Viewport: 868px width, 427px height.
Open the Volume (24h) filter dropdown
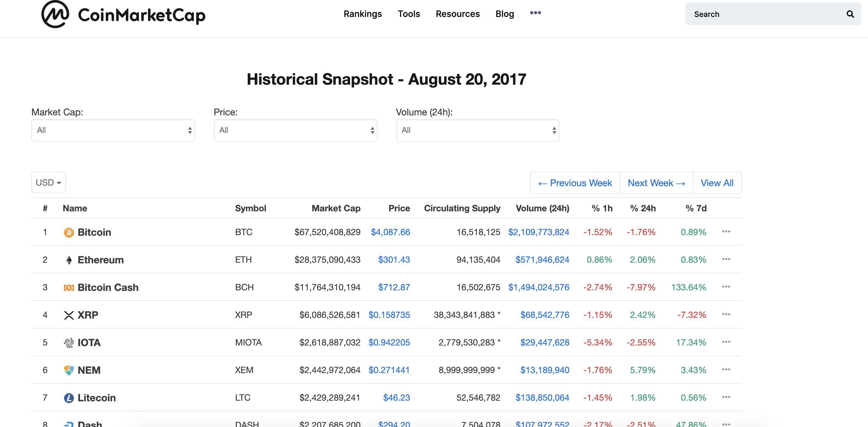click(478, 130)
